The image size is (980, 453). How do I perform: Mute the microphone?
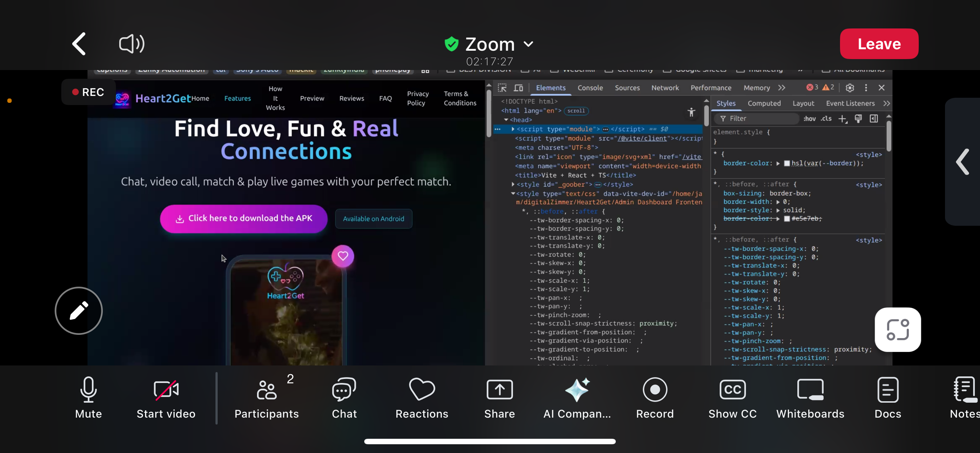pos(88,398)
